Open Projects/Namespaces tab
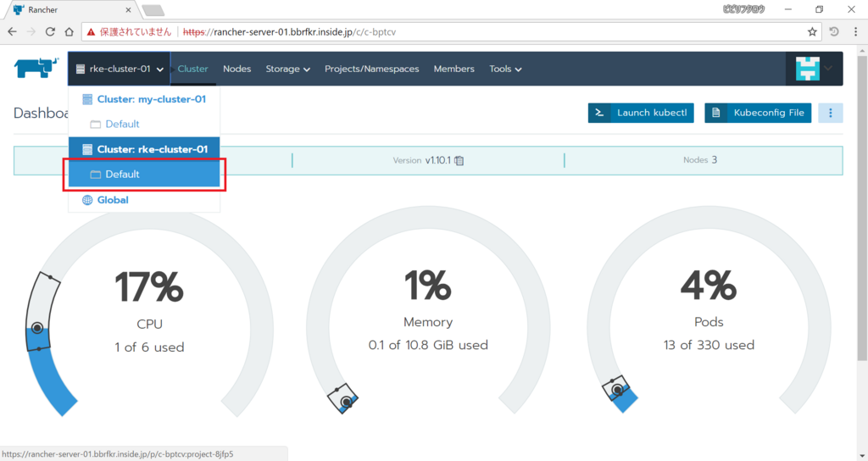Screen dimensions: 868x461 pos(371,69)
